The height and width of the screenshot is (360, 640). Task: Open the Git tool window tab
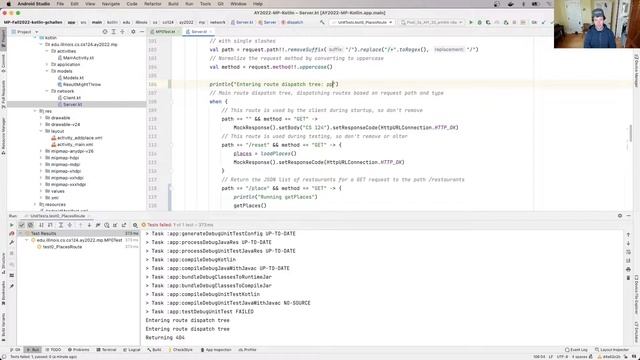point(15,350)
